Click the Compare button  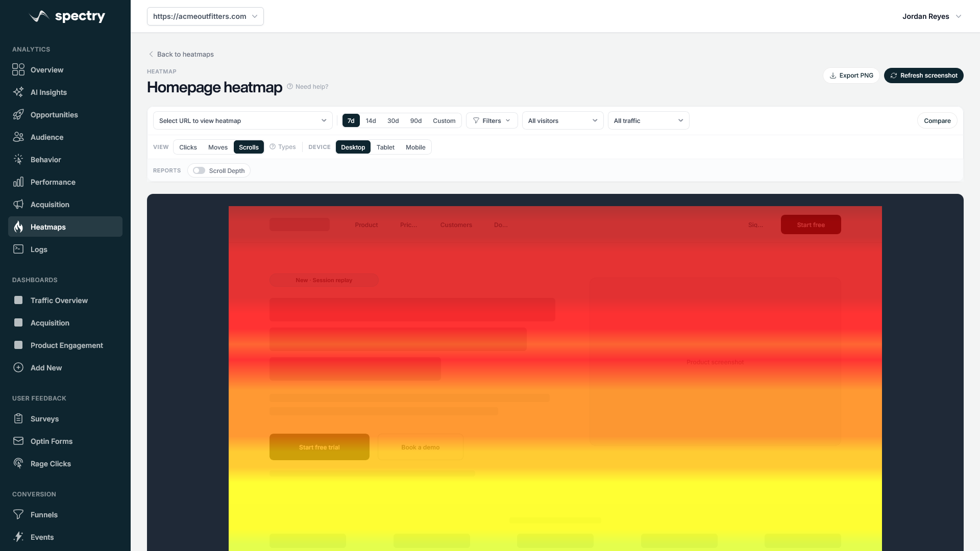tap(937, 120)
